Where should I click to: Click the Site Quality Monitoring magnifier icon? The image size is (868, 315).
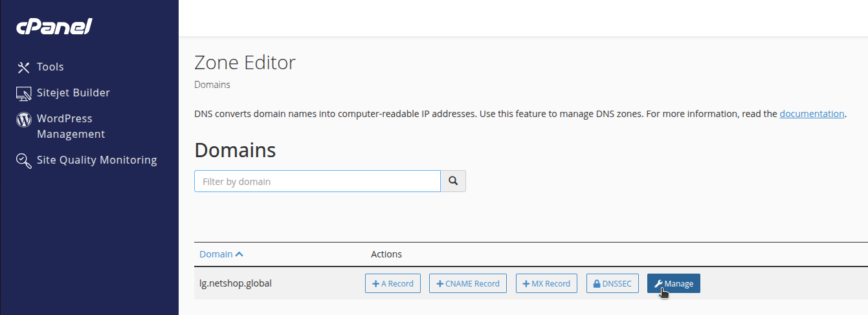tap(24, 160)
